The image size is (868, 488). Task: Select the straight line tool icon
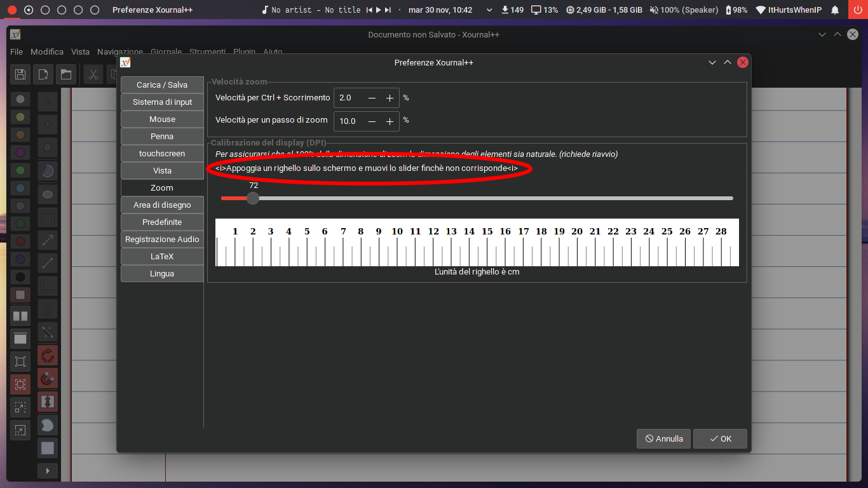coord(48,262)
